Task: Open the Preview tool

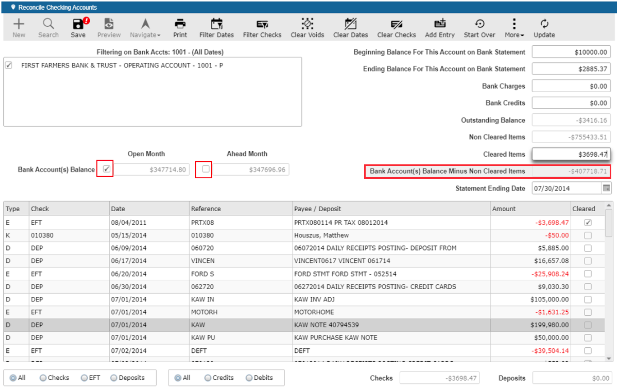Action: point(109,28)
